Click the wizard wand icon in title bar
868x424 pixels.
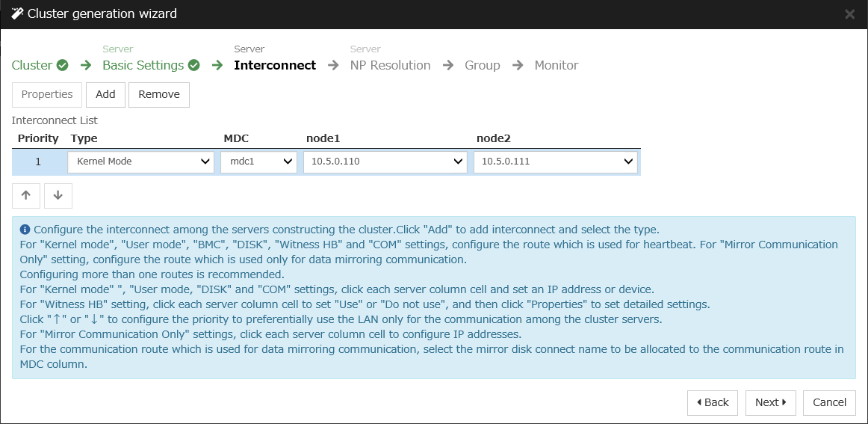(x=17, y=13)
